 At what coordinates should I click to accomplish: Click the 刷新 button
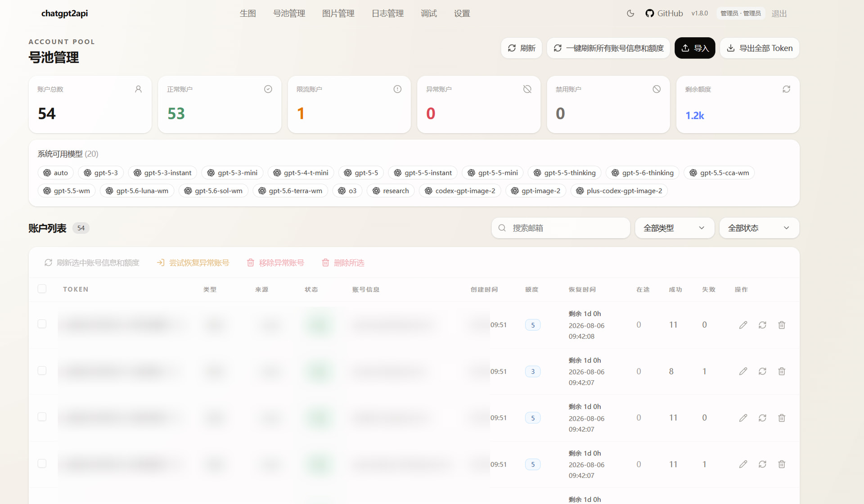pos(521,48)
